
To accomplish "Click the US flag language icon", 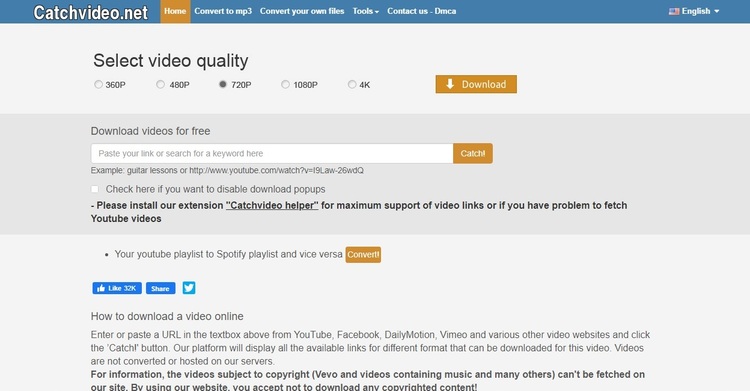I will tap(674, 11).
